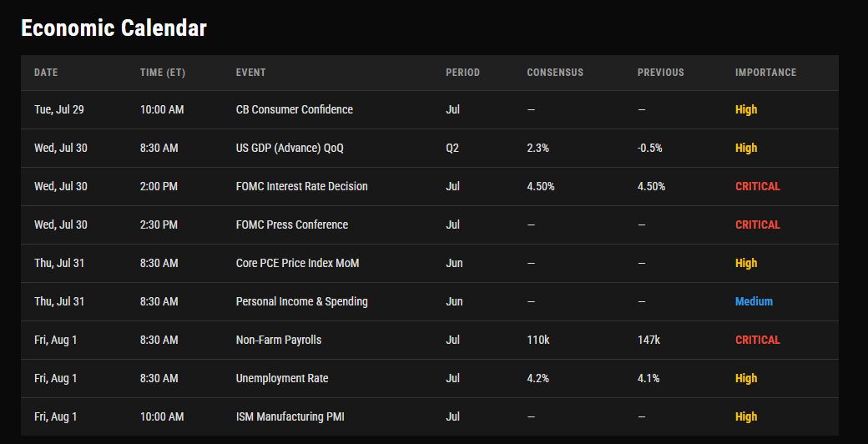The image size is (868, 444).
Task: Select the FOMC Interest Rate Decision event
Action: coord(301,187)
